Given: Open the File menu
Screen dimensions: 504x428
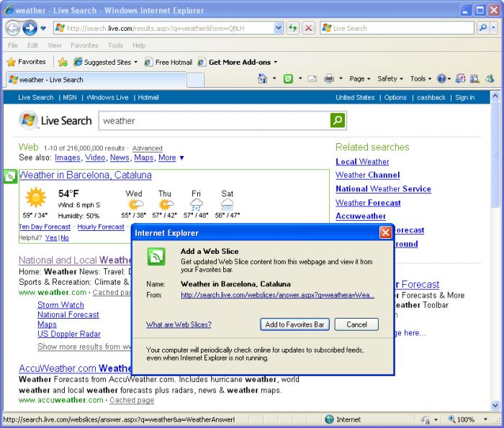Looking at the screenshot, I should (13, 45).
